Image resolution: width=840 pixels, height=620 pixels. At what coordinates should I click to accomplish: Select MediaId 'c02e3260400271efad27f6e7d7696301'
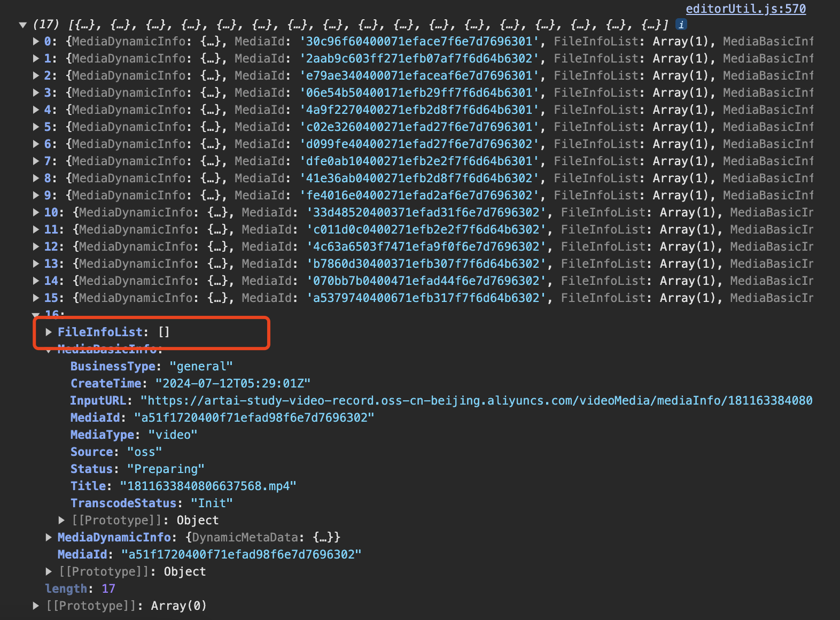pos(419,127)
